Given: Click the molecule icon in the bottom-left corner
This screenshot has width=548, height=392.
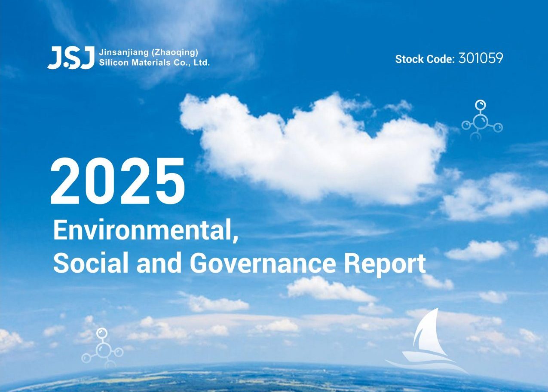Looking at the screenshot, I should click(x=102, y=348).
